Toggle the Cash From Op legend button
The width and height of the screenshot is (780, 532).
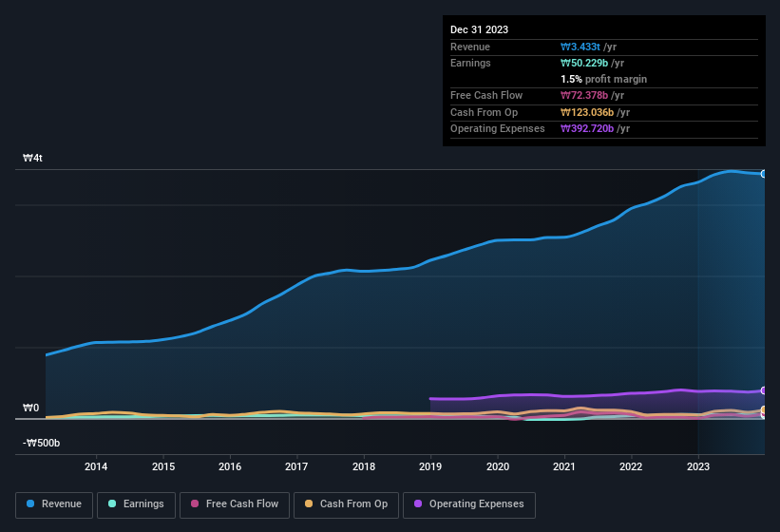pos(346,504)
